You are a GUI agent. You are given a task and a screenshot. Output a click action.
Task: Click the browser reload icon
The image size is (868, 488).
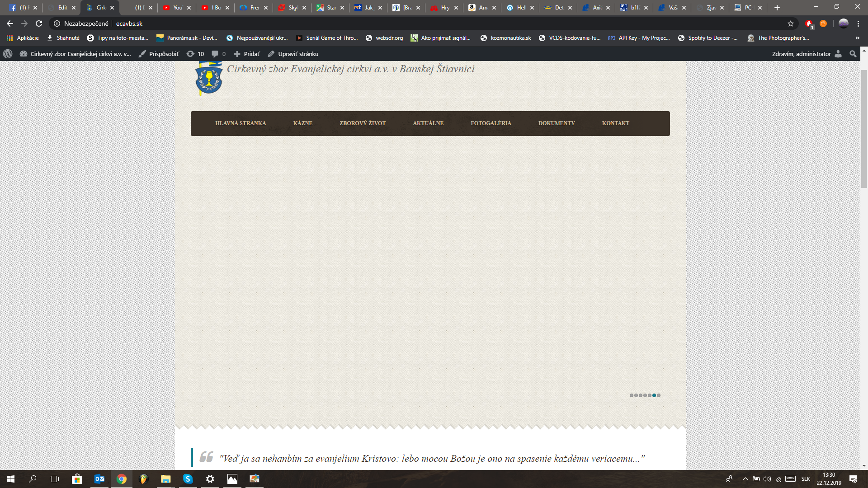(x=39, y=23)
